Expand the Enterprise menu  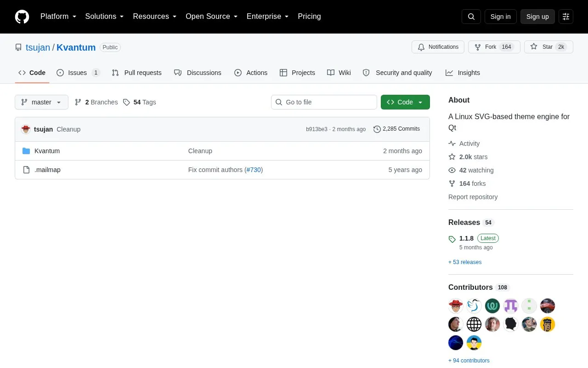268,17
